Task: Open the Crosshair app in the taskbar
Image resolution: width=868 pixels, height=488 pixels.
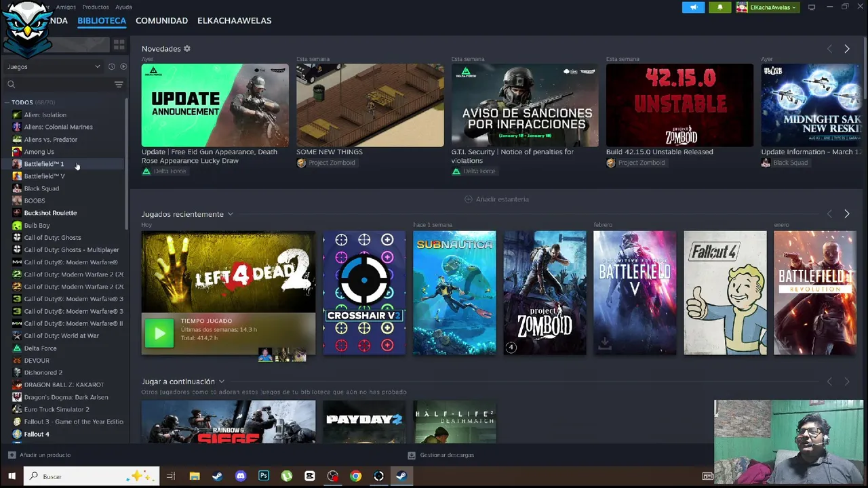Action: [x=379, y=476]
